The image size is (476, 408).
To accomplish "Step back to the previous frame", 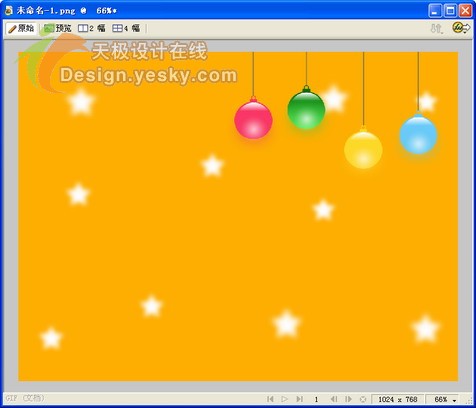I will [334, 399].
